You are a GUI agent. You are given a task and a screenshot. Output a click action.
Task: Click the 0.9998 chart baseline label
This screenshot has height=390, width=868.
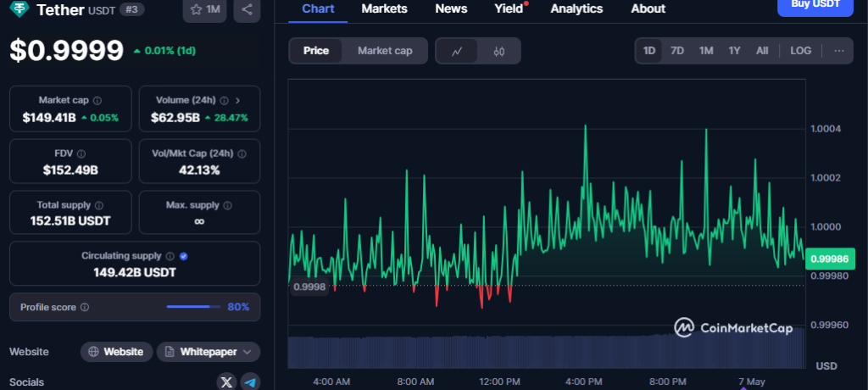tap(309, 287)
